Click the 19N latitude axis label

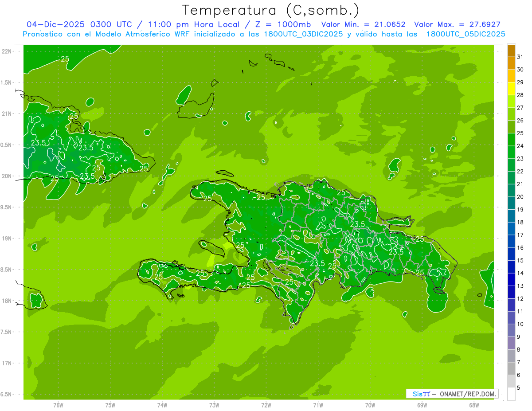pyautogui.click(x=7, y=239)
